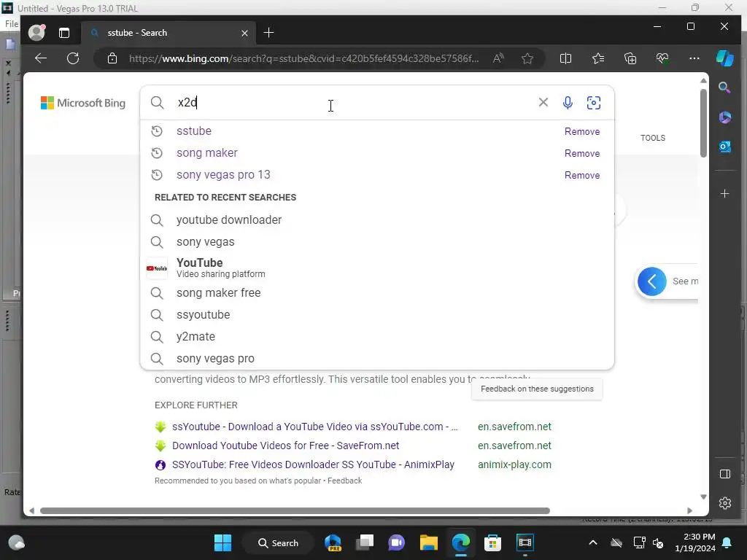Screen dimensions: 747x560
Task: Click the horizontal scrollbar thumb
Action: 295,511
